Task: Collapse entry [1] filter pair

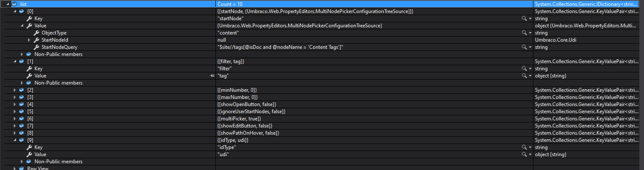Action: pos(15,61)
